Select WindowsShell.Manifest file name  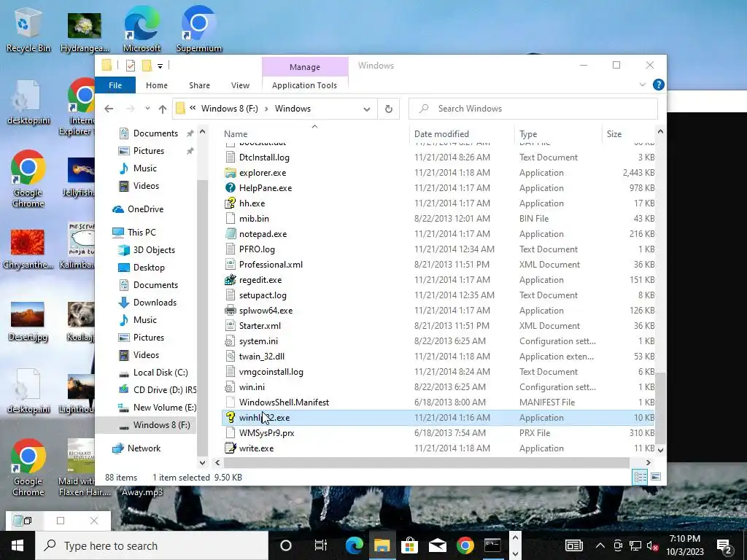click(x=284, y=402)
